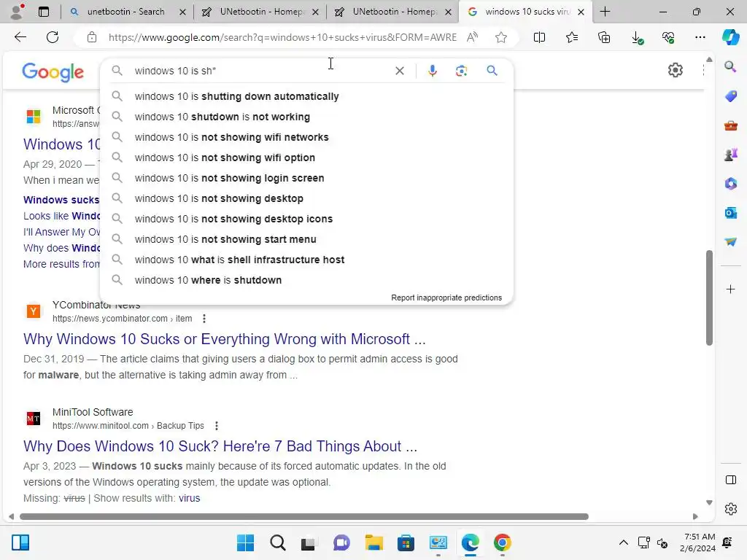Open the sidebar Outlook icon

(730, 213)
